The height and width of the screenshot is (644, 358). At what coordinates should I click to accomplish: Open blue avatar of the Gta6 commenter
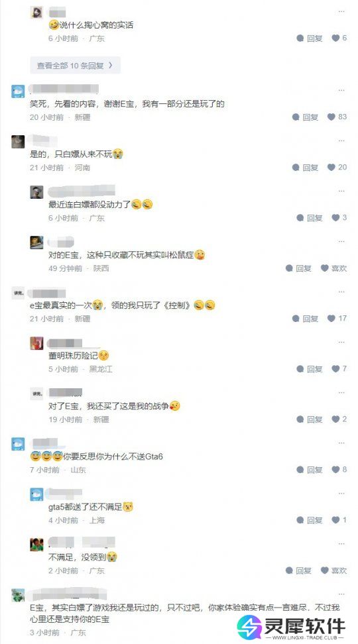click(x=18, y=445)
